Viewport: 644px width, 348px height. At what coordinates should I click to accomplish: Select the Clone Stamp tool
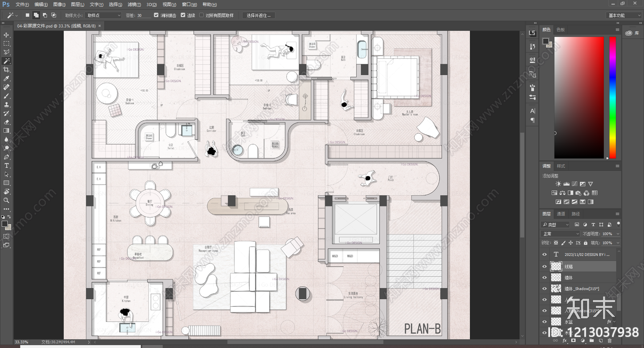(x=6, y=105)
